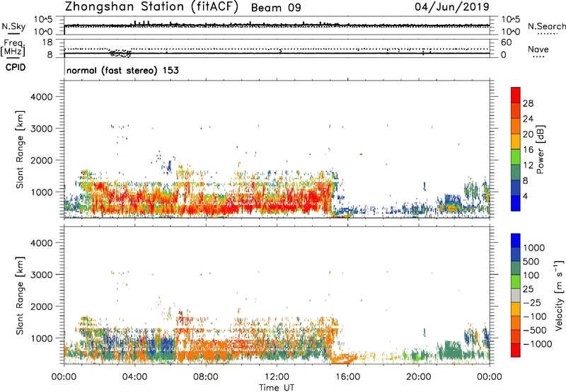
Task: Click the '-25' Velocity colorbar label
Action: coord(532,302)
